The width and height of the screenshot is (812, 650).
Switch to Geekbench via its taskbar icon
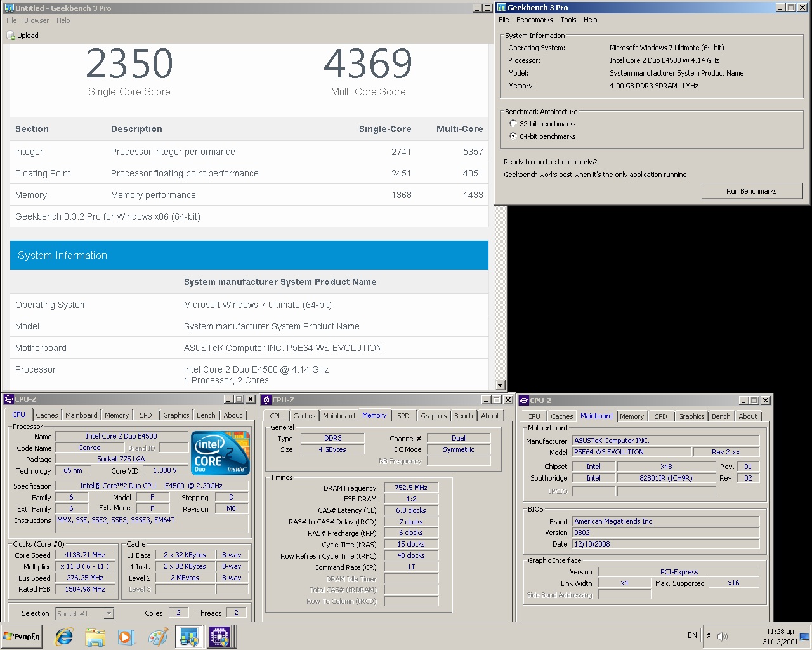pyautogui.click(x=189, y=637)
